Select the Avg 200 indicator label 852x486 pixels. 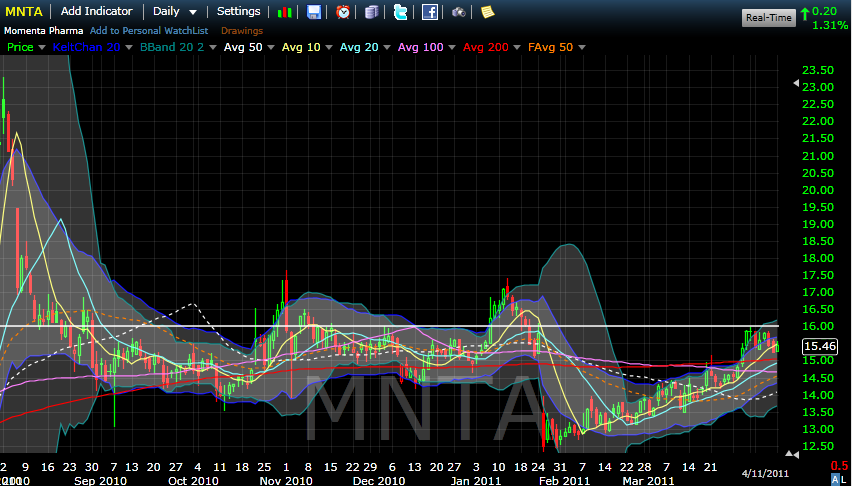[x=486, y=47]
